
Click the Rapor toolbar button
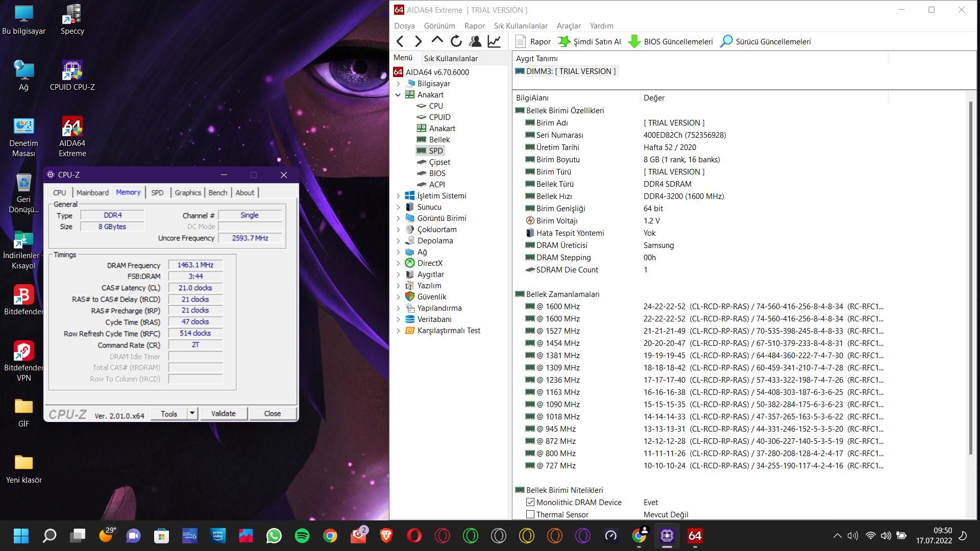[533, 42]
